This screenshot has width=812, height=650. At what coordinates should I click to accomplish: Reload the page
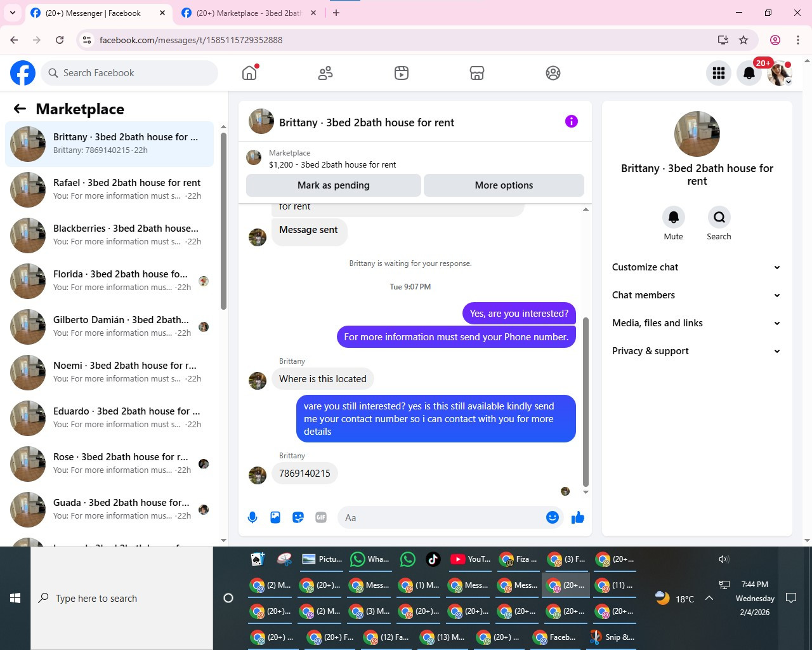[60, 40]
